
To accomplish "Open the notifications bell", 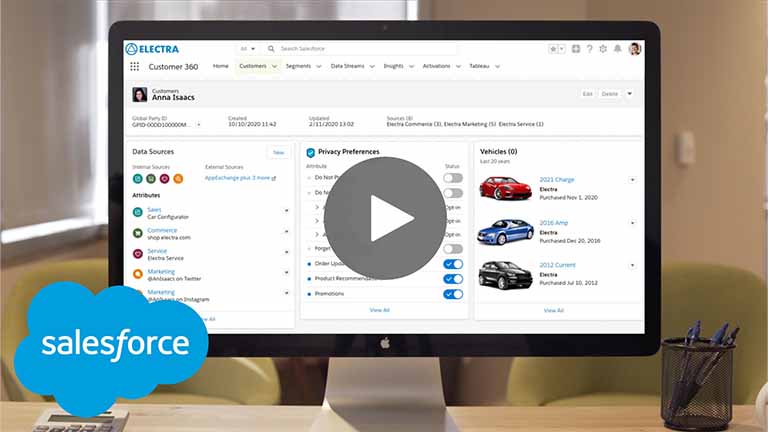I will (618, 48).
